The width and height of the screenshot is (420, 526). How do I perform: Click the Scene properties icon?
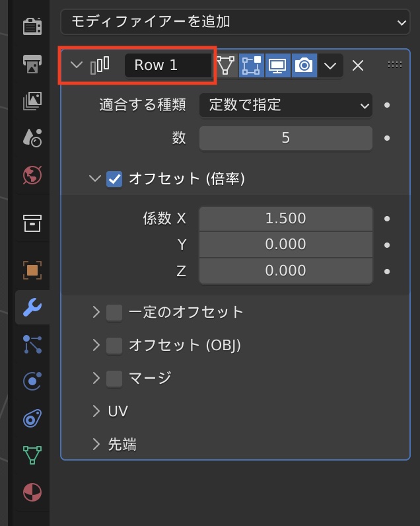tap(32, 137)
